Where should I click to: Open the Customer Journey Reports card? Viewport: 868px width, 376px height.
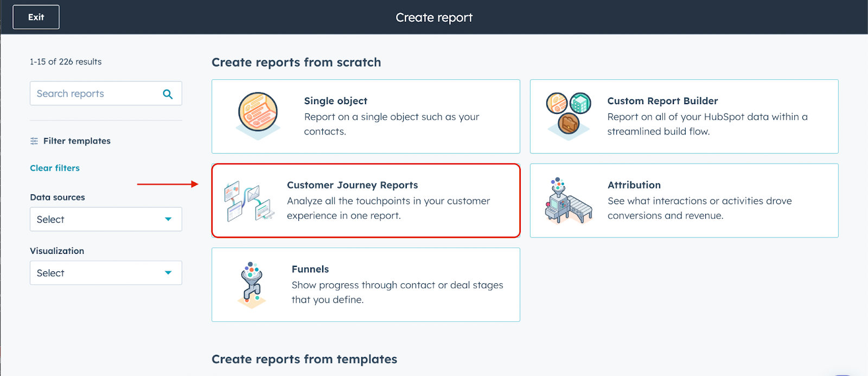[366, 200]
